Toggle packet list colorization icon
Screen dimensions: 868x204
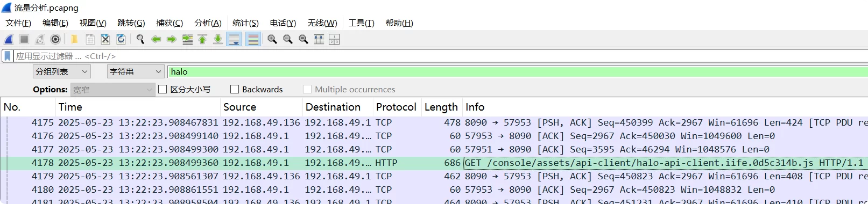[253, 39]
